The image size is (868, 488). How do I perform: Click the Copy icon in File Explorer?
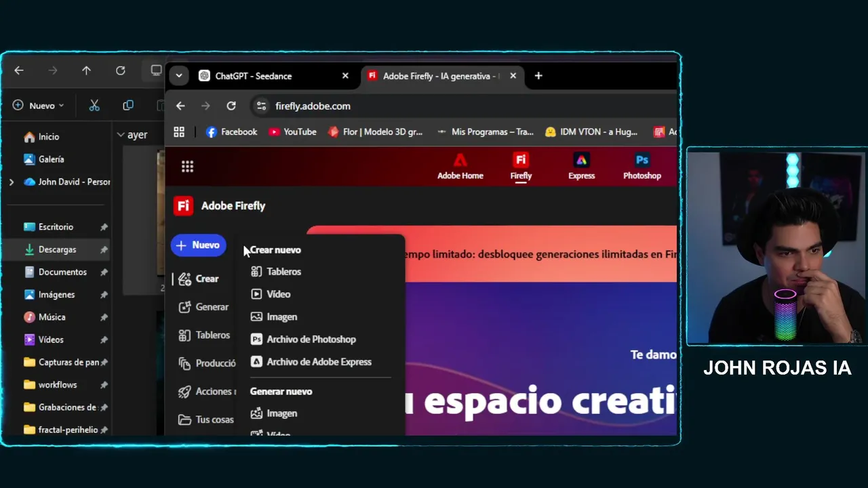coord(128,106)
